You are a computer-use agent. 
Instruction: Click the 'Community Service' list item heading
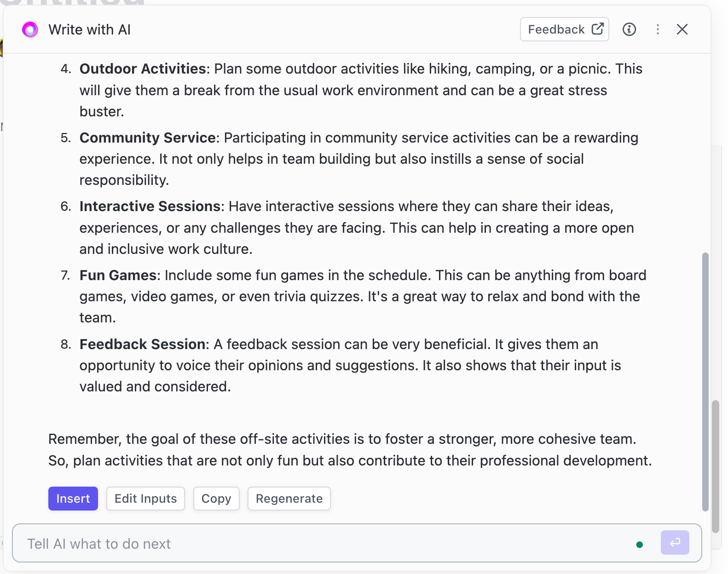pyautogui.click(x=148, y=138)
